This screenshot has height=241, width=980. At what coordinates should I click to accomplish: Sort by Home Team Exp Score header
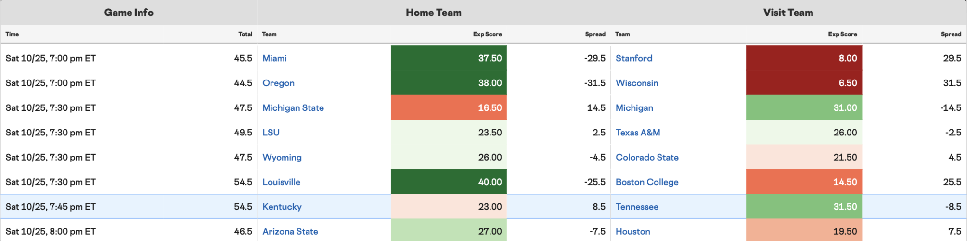click(487, 34)
